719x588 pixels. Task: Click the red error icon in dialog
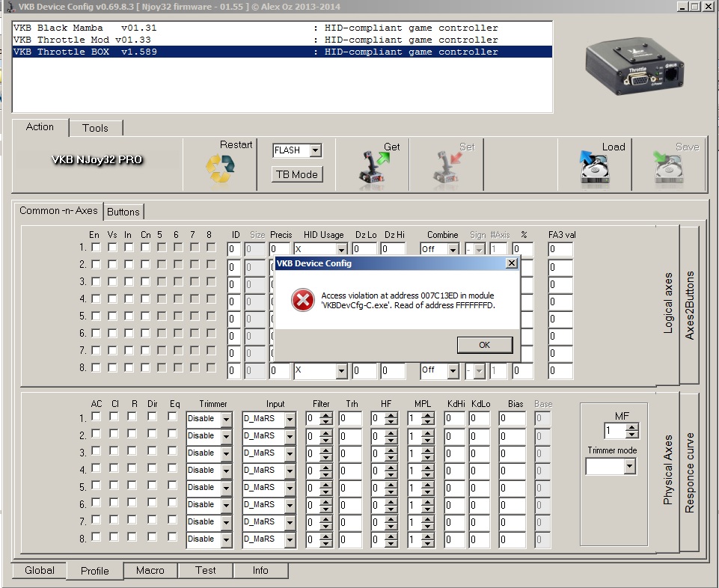[302, 300]
